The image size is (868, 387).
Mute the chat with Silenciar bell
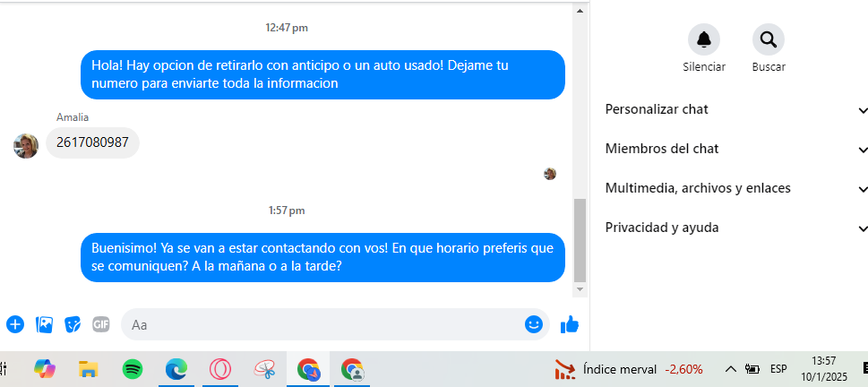coord(704,39)
